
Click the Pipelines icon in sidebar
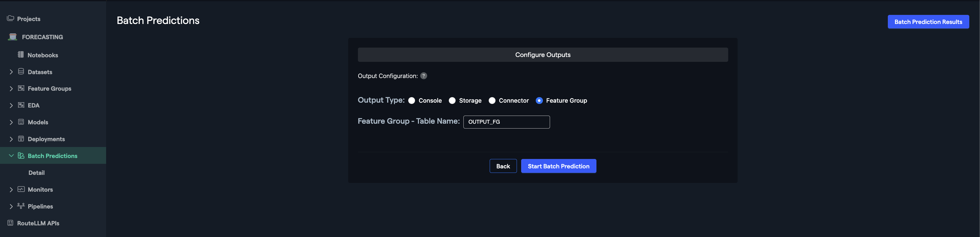21,206
